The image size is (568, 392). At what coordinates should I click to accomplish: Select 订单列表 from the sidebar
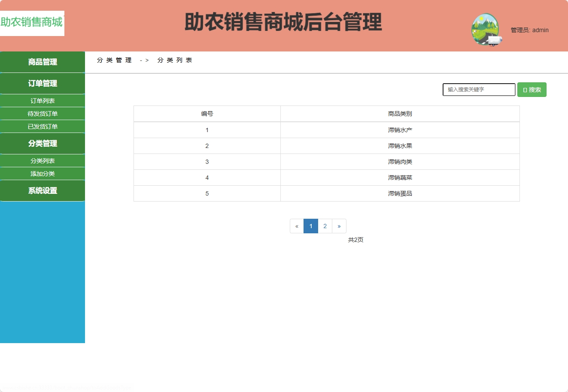(42, 100)
